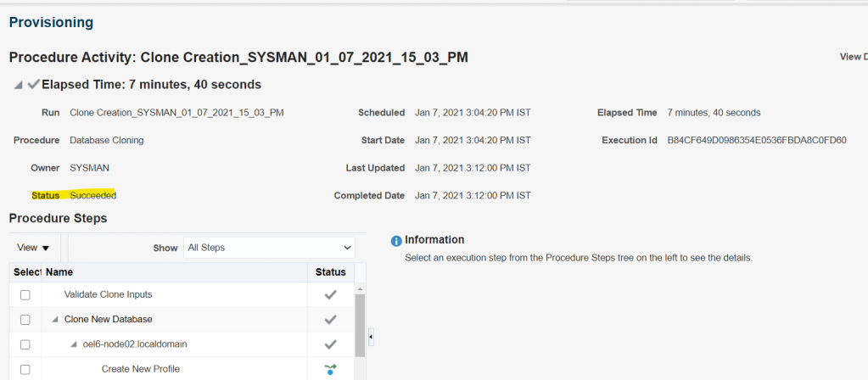
Task: Click the Elapsed Time success checkmark icon
Action: [x=34, y=85]
